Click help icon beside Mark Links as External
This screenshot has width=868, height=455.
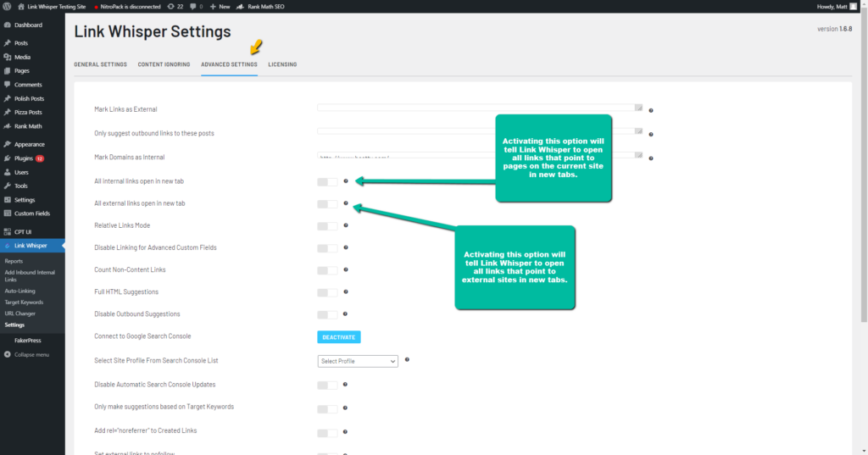tap(651, 110)
